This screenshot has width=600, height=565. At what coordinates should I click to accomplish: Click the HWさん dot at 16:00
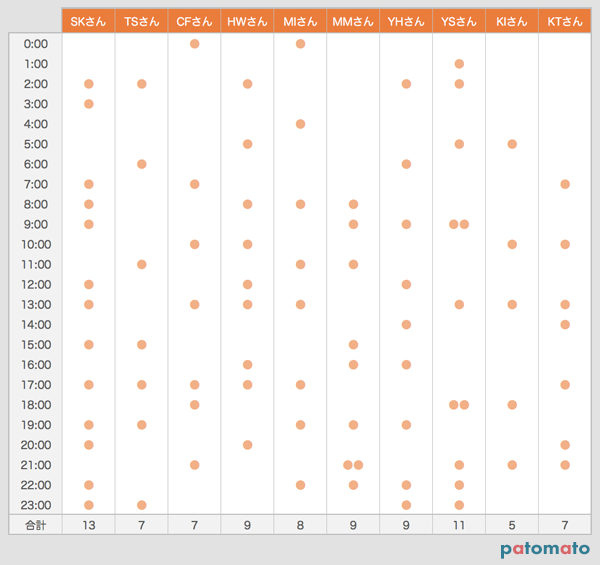pos(248,365)
